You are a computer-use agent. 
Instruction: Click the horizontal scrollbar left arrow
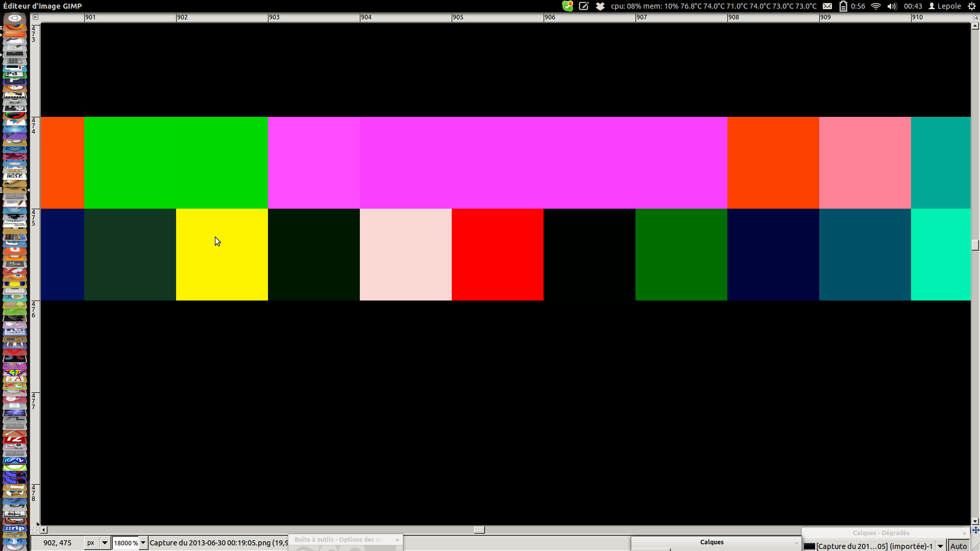pyautogui.click(x=44, y=530)
